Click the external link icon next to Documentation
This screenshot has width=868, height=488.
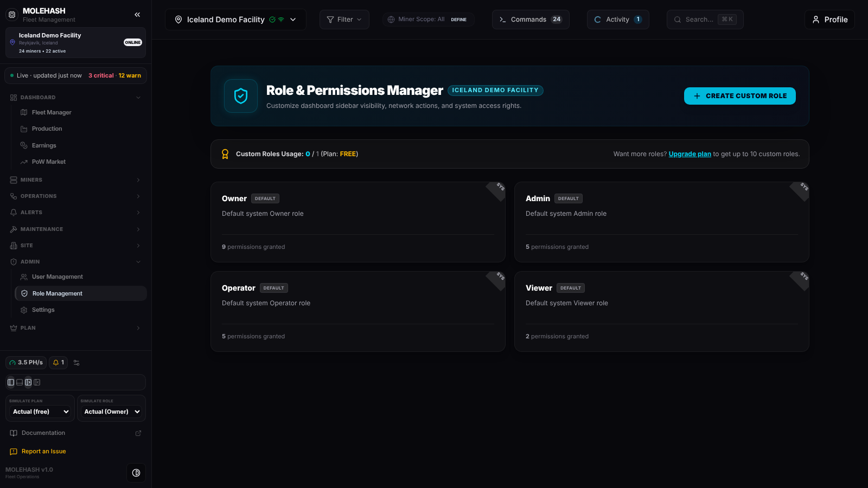point(138,433)
